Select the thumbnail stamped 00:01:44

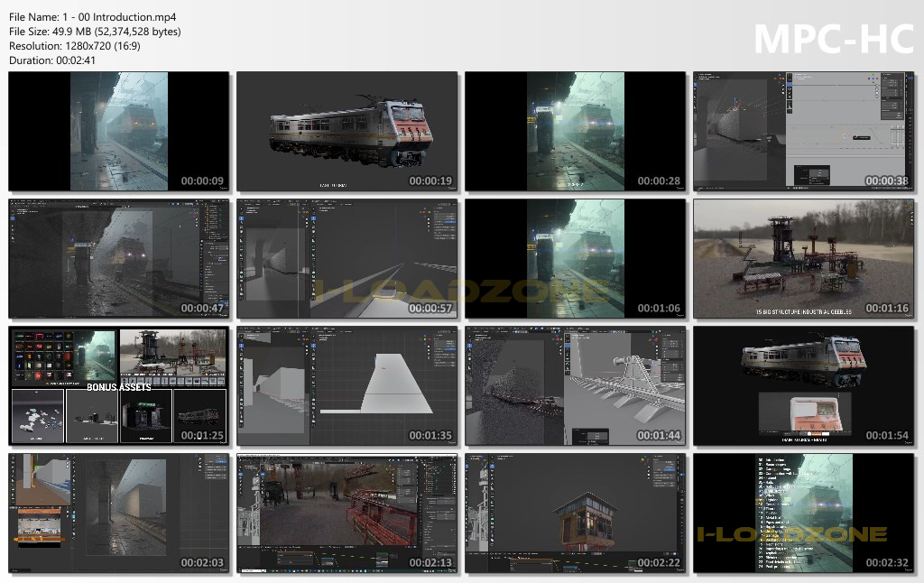click(575, 386)
